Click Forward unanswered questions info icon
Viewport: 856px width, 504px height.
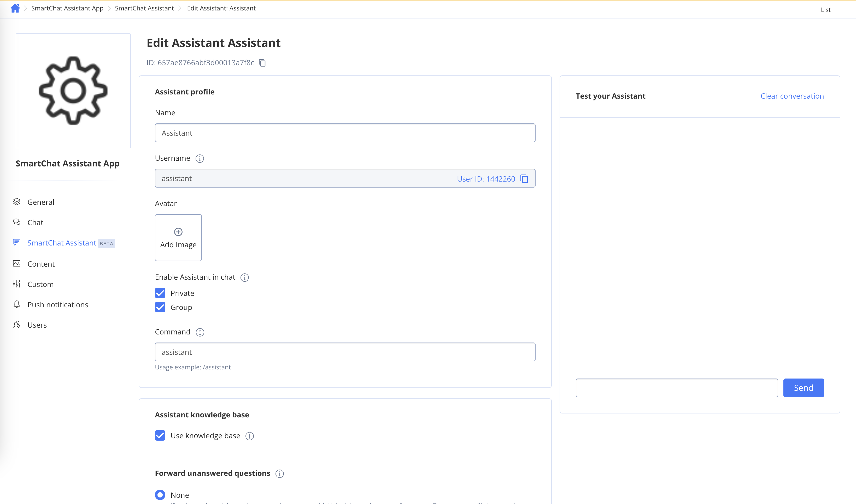[x=279, y=474]
